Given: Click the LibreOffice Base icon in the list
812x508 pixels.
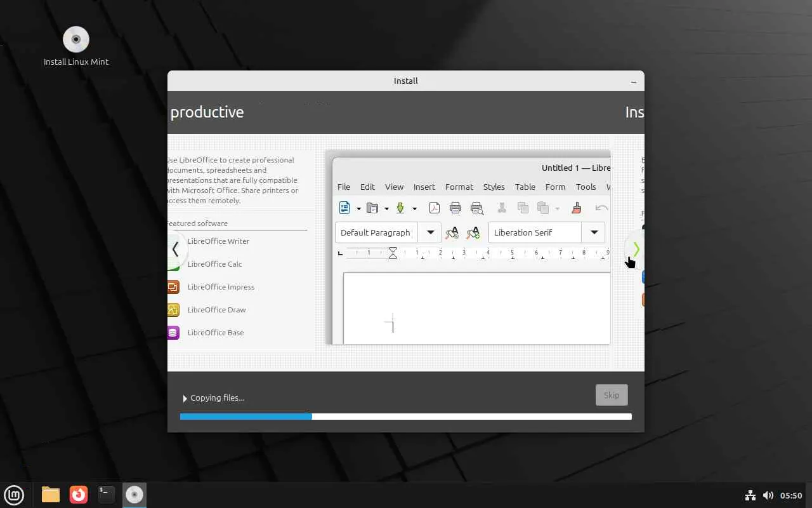Looking at the screenshot, I should pos(173,333).
